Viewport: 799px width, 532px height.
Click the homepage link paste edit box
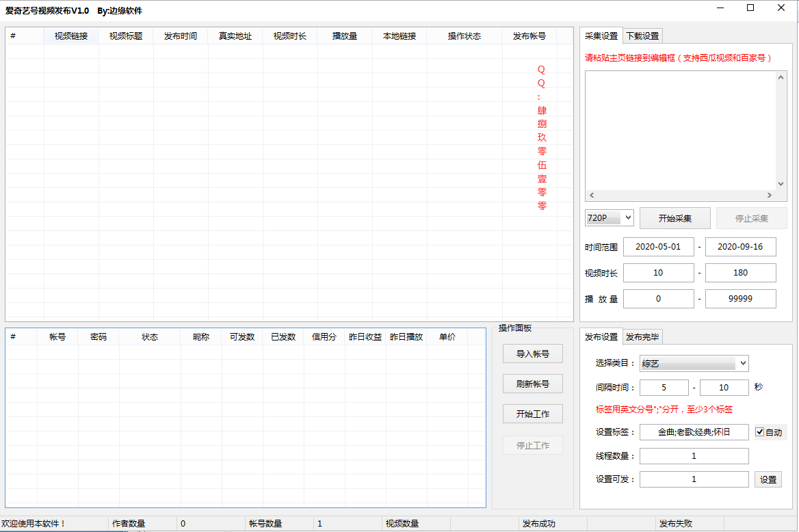click(681, 131)
